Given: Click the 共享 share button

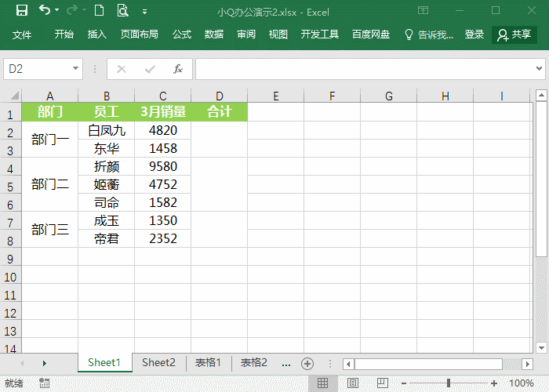Looking at the screenshot, I should pyautogui.click(x=514, y=34).
